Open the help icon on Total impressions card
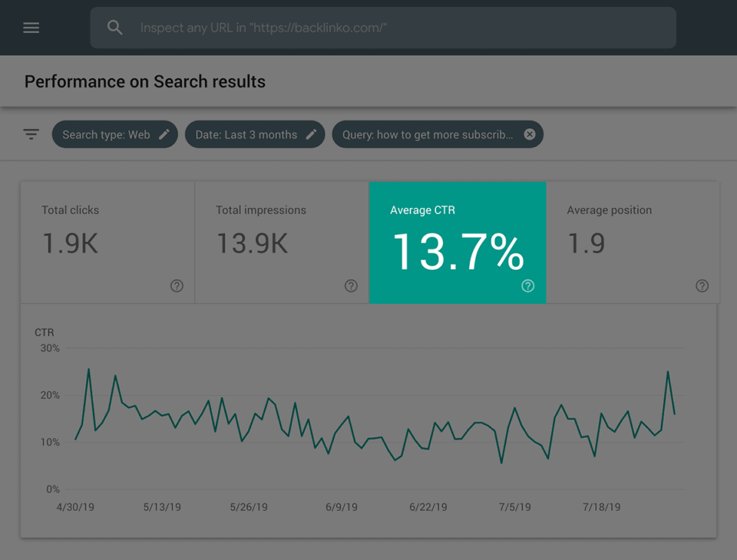 [351, 286]
